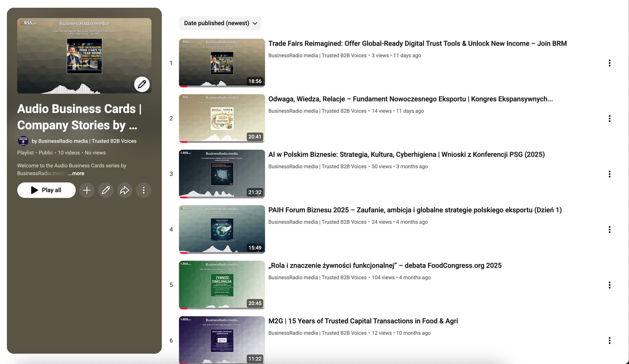Click the edit playlist pencil button
629x364 pixels.
pyautogui.click(x=106, y=190)
